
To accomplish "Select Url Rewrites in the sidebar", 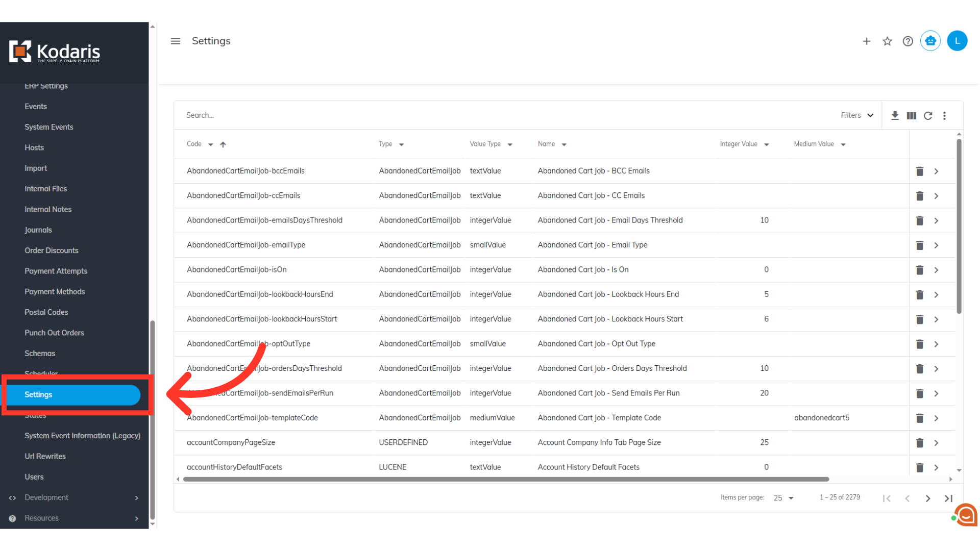I will pos(45,456).
